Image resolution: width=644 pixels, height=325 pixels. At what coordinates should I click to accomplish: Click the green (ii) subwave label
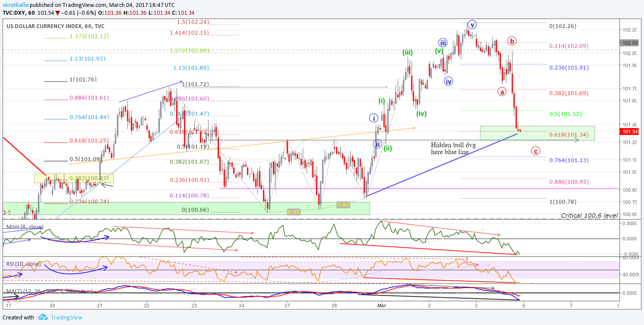[388, 148]
